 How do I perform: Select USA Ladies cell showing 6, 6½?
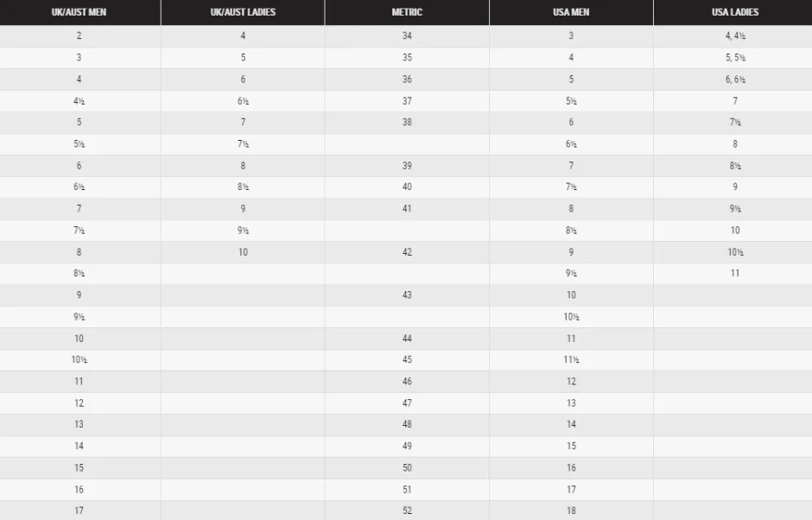pyautogui.click(x=733, y=79)
